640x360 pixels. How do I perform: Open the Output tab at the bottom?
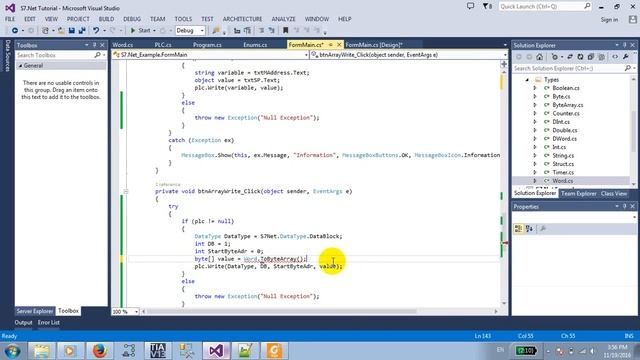[x=23, y=322]
